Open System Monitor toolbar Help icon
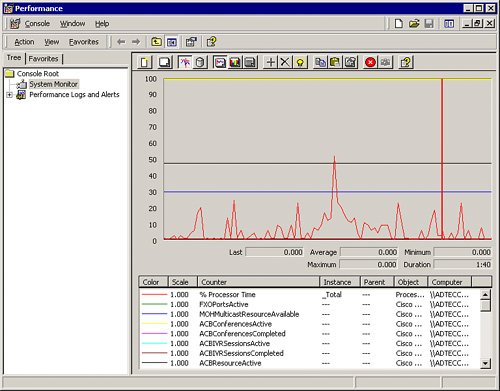The height and width of the screenshot is (391, 500). pyautogui.click(x=406, y=62)
